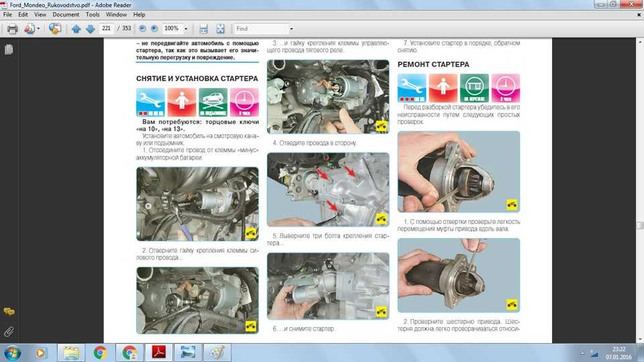Open the View menu
644x362 pixels.
(x=40, y=14)
